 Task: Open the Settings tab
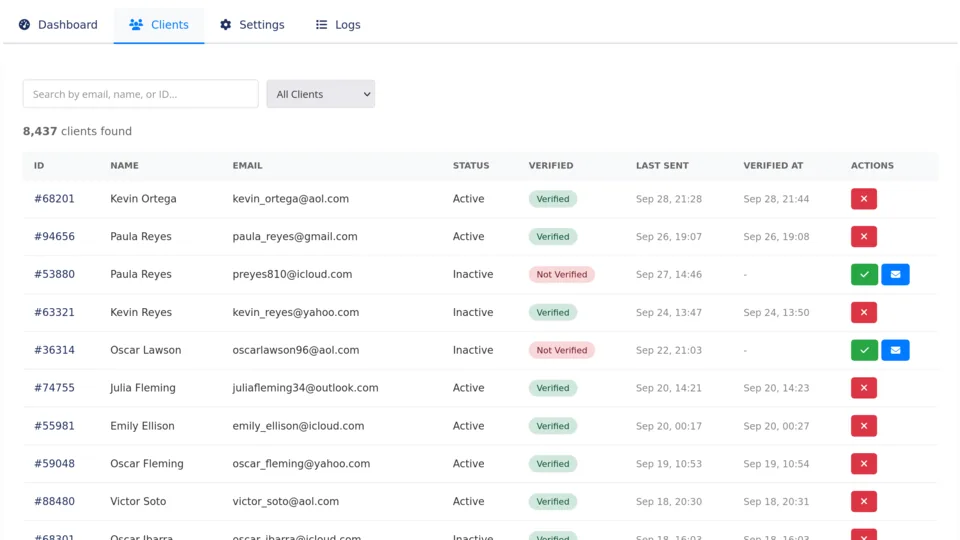pyautogui.click(x=252, y=25)
